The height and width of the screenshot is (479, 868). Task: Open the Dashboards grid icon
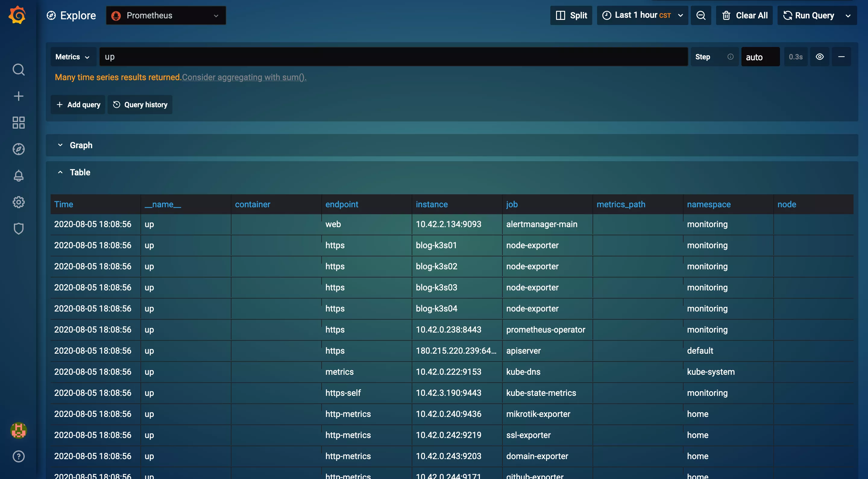[x=18, y=123]
